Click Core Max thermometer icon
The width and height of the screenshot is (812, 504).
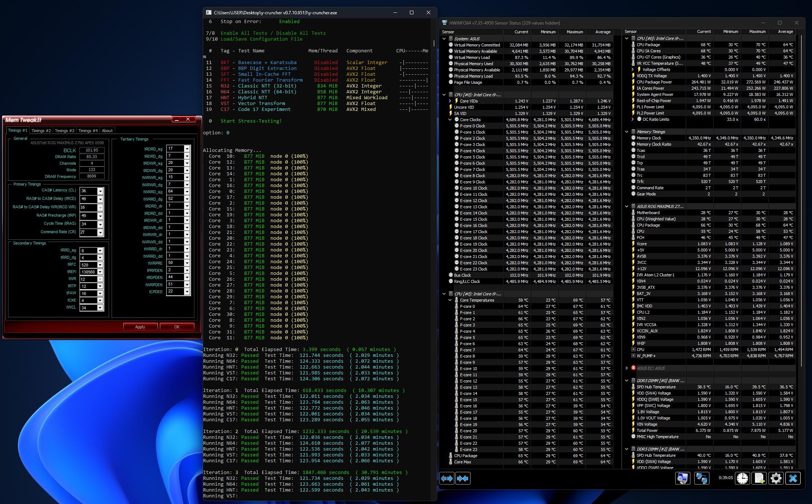pos(450,462)
